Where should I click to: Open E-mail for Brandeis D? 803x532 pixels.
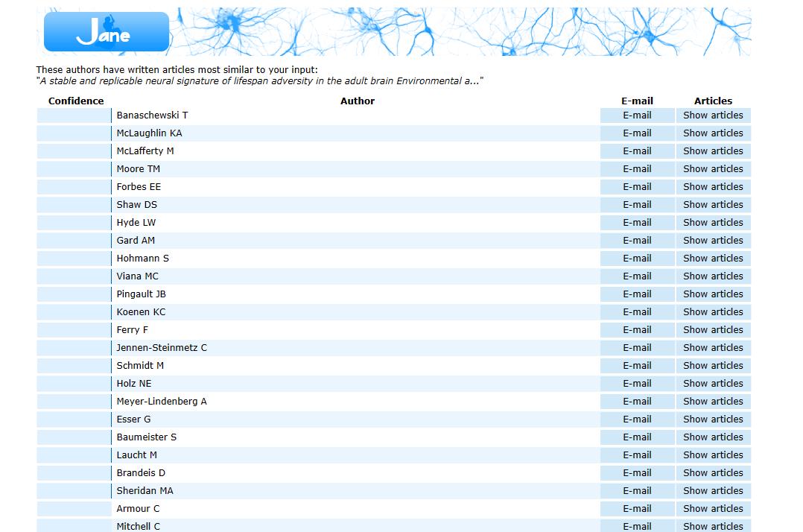click(637, 473)
